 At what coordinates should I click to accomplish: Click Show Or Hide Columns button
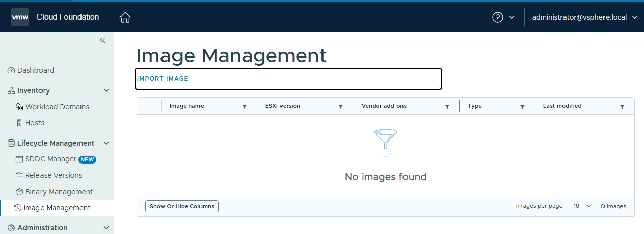click(182, 206)
